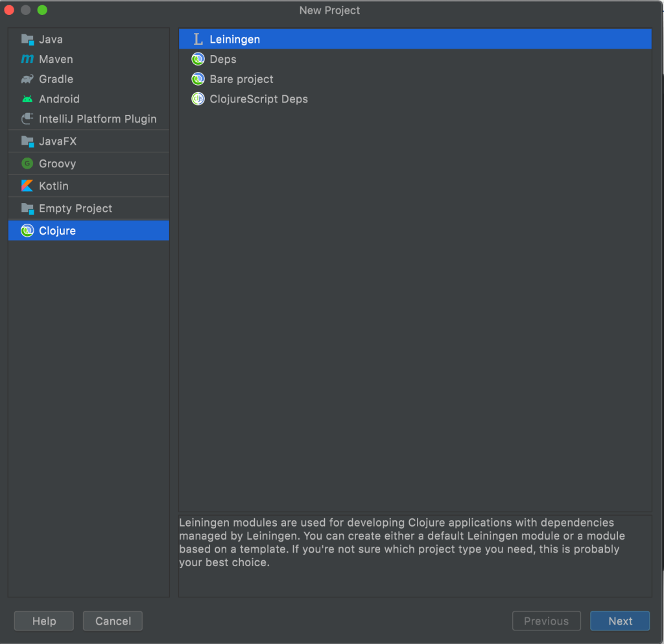Select JavaFX project type
664x644 pixels.
click(57, 141)
